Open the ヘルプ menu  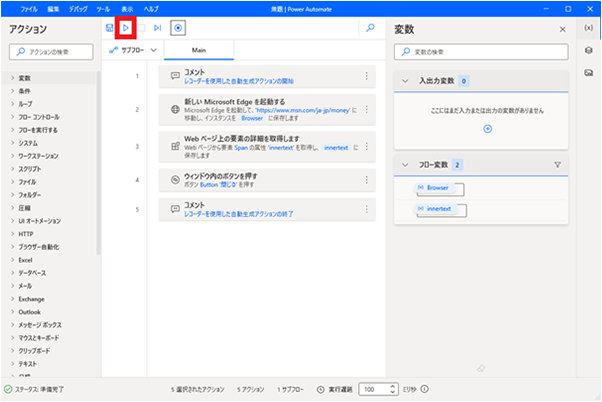point(151,9)
